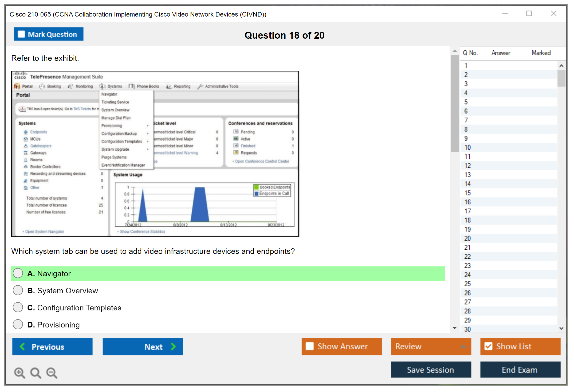Click the reset zoom magnifier icon

[36, 373]
